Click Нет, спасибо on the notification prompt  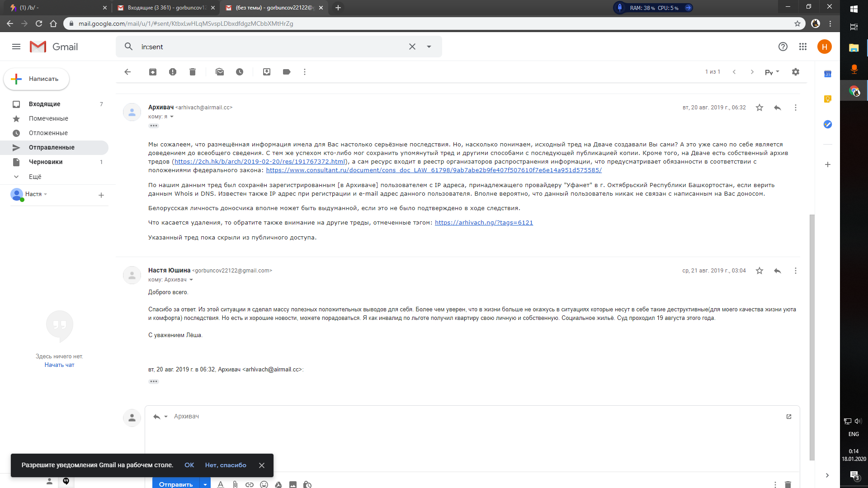tap(226, 465)
